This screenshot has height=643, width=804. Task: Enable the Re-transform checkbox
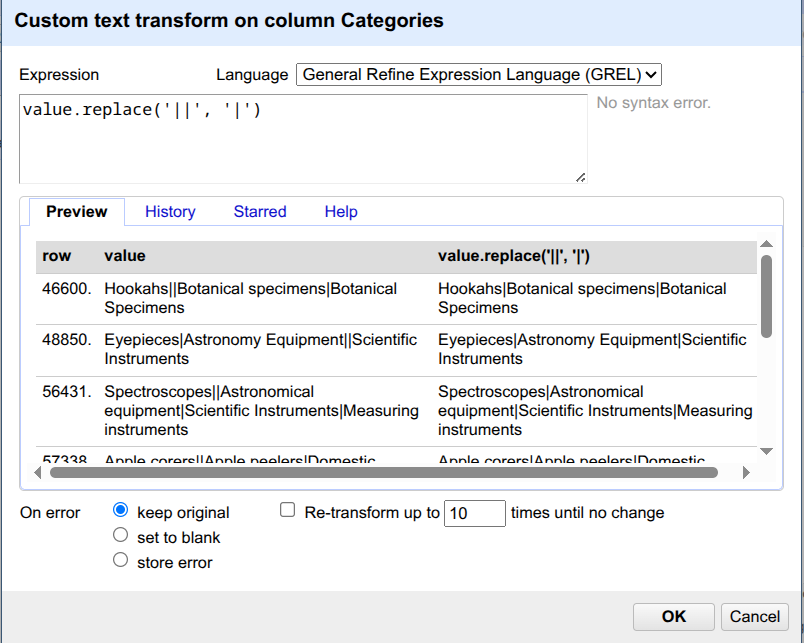point(288,510)
